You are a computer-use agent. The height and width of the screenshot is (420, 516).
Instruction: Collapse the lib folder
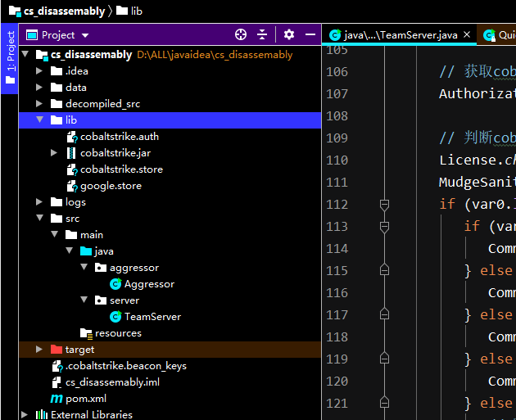pyautogui.click(x=40, y=120)
